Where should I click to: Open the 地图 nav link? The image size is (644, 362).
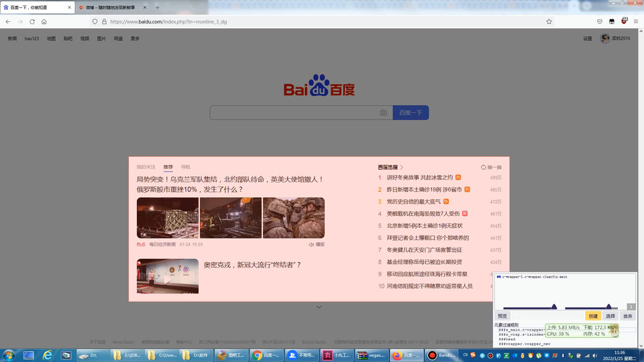51,39
